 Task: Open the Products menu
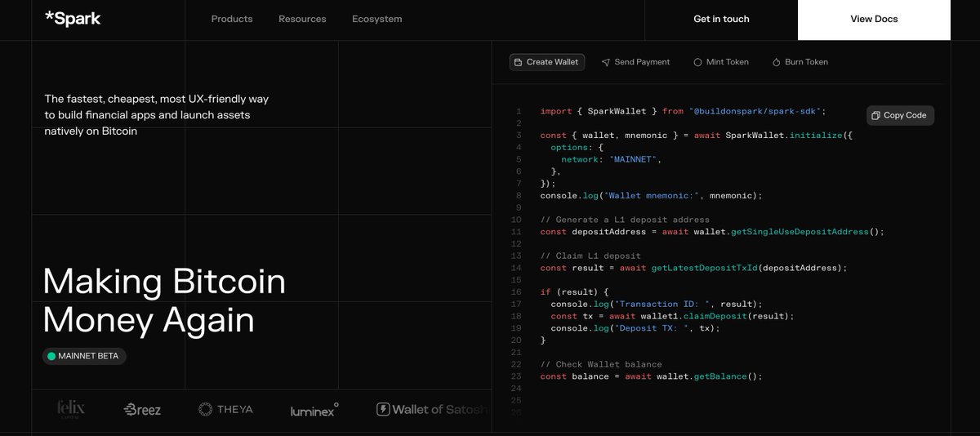(x=232, y=19)
